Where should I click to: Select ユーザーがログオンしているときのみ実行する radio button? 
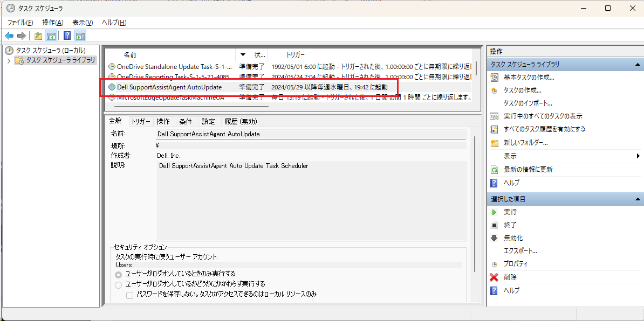pyautogui.click(x=119, y=274)
